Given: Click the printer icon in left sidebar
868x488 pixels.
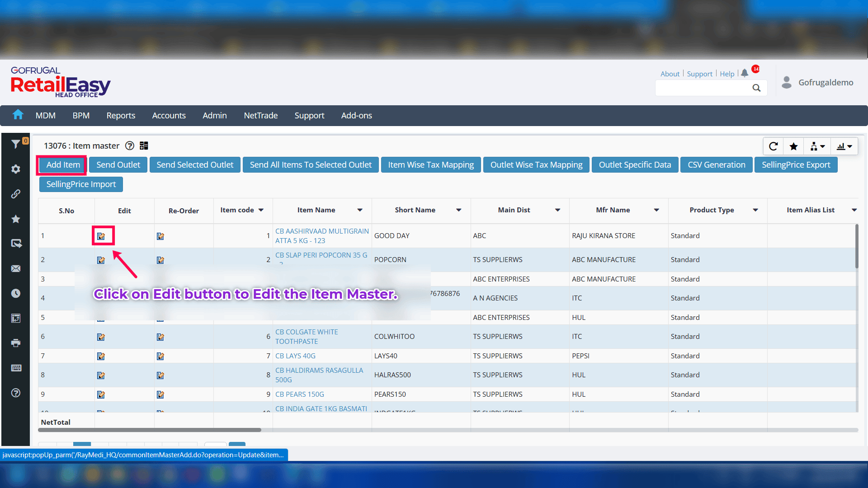Looking at the screenshot, I should tap(16, 343).
